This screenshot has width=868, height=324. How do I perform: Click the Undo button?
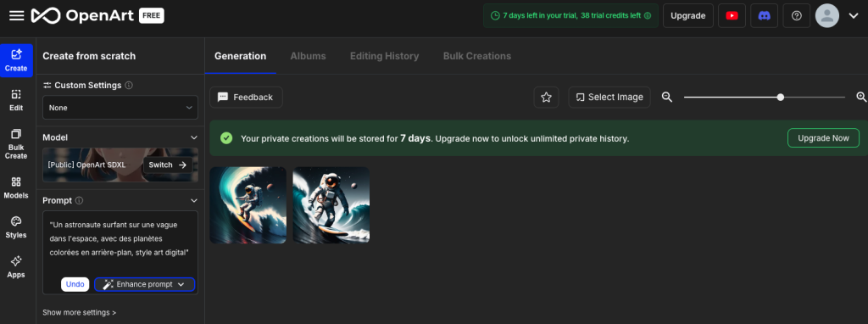[x=75, y=284]
